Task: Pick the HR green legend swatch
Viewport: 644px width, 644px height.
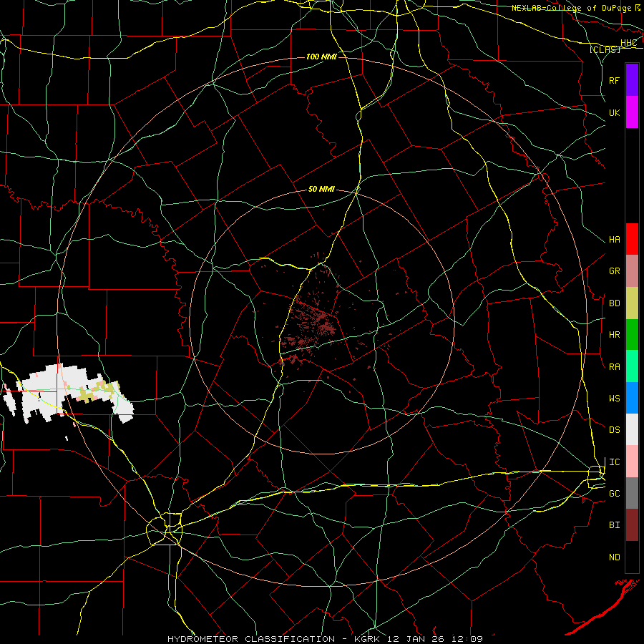Action: 632,335
